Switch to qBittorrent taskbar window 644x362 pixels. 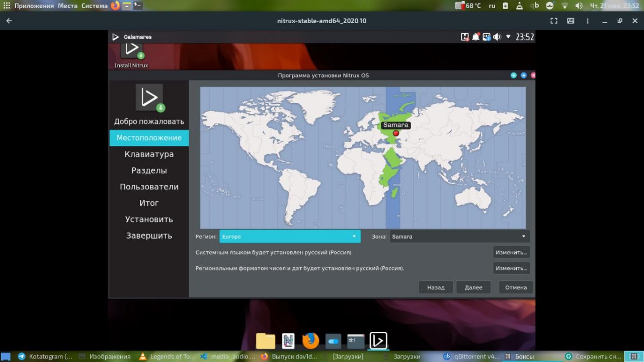[471, 356]
